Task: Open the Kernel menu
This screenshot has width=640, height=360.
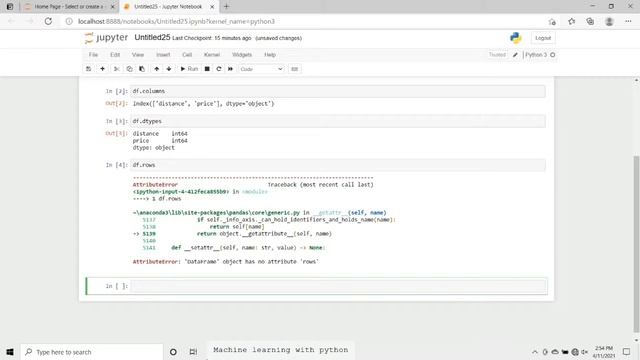Action: pos(212,55)
